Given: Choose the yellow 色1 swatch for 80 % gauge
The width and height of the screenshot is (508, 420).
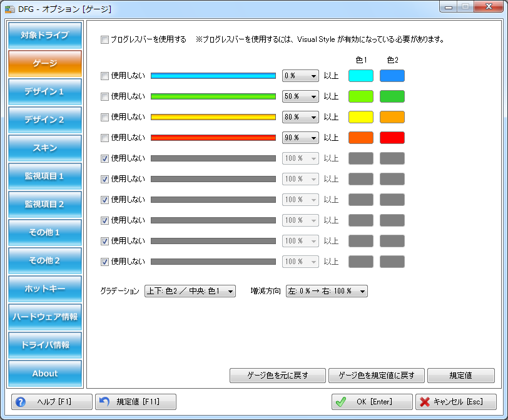Looking at the screenshot, I should click(x=360, y=117).
